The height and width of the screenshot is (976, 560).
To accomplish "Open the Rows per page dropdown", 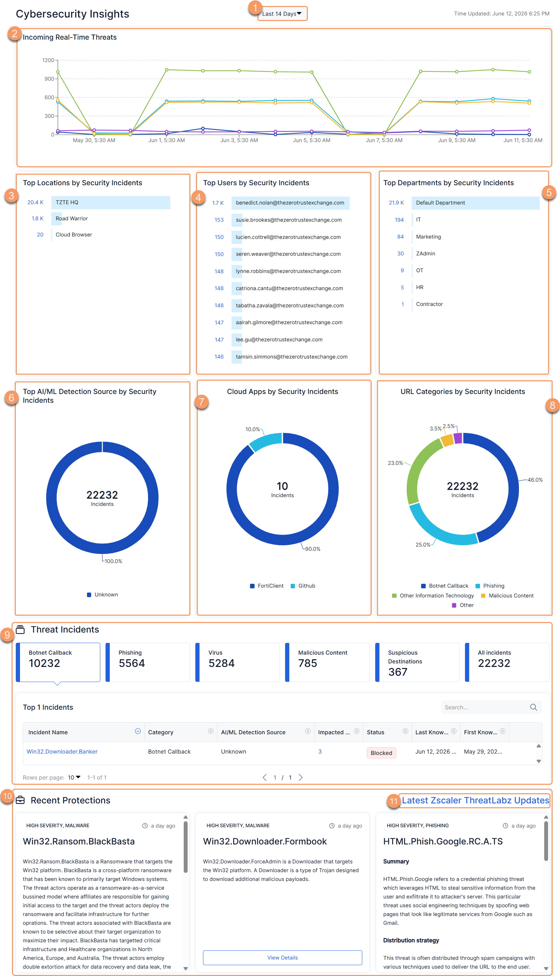I will 74,777.
